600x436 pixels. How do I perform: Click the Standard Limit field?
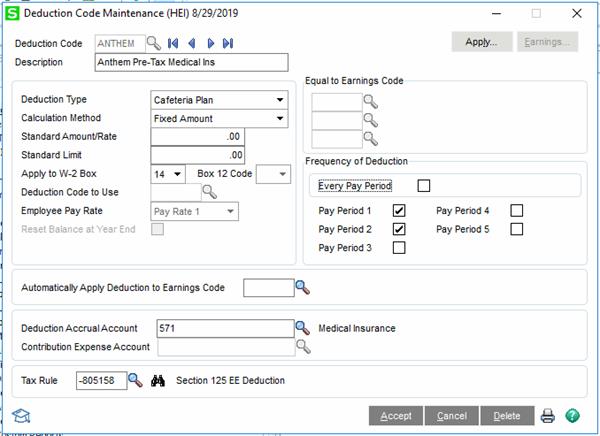(x=197, y=155)
